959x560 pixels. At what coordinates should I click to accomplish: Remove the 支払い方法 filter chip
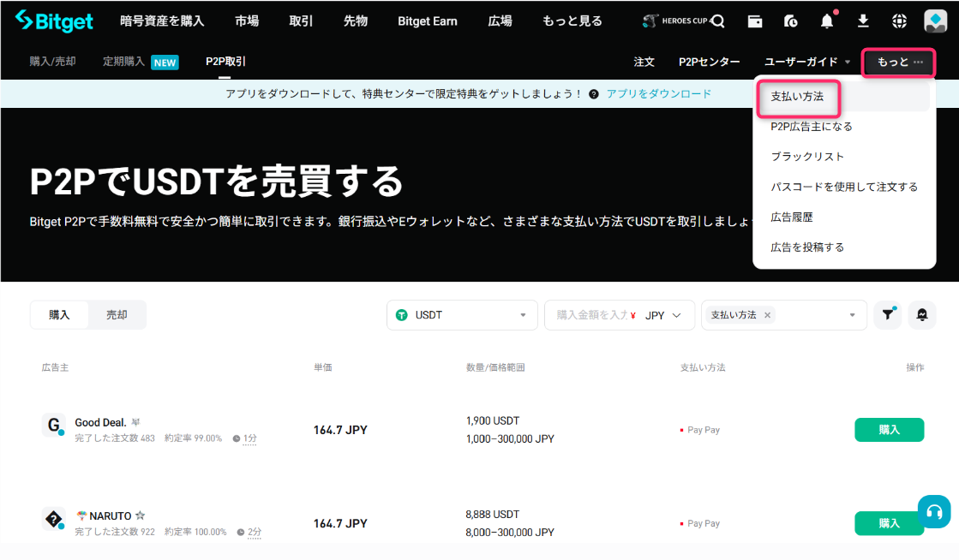[769, 316]
